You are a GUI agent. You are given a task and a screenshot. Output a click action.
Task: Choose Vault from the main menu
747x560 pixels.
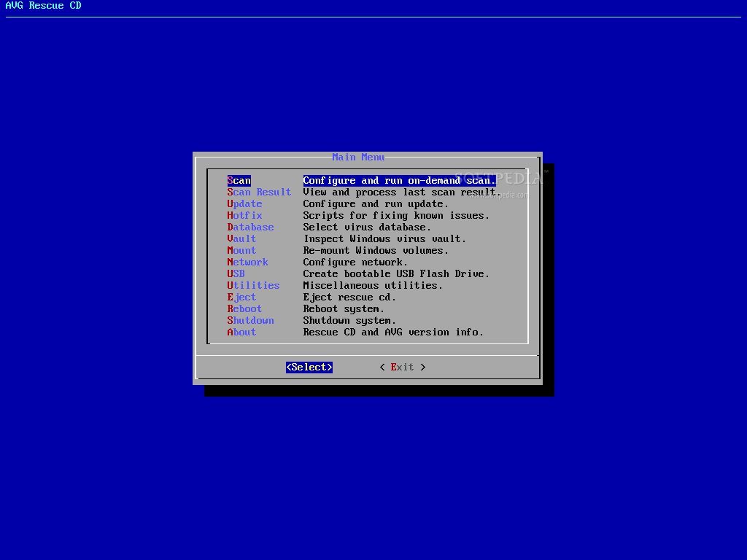[x=241, y=238]
